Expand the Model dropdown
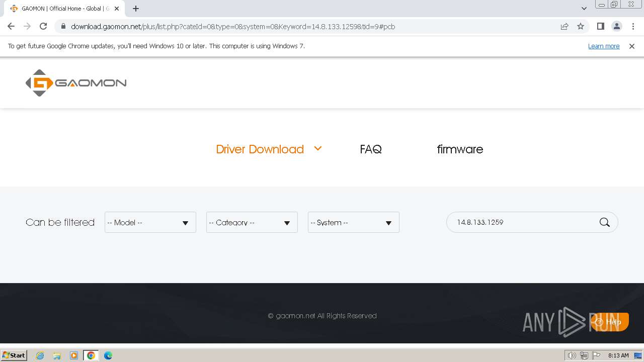The image size is (644, 362). (x=150, y=222)
